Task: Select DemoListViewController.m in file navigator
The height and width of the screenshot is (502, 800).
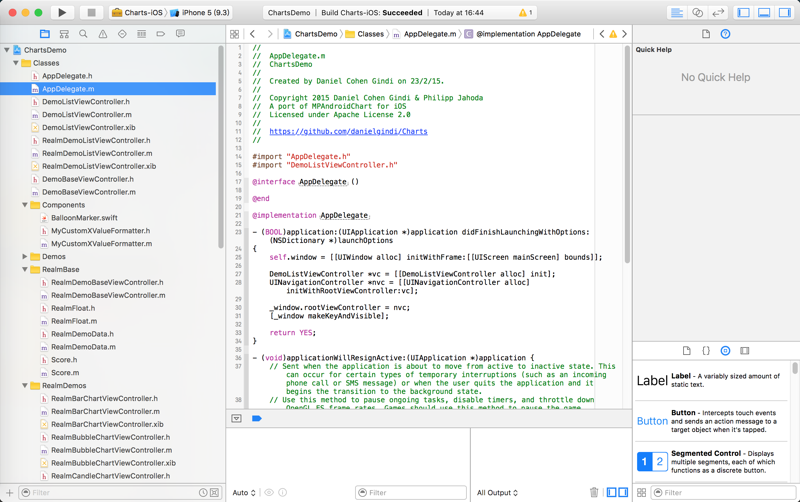Action: (86, 115)
